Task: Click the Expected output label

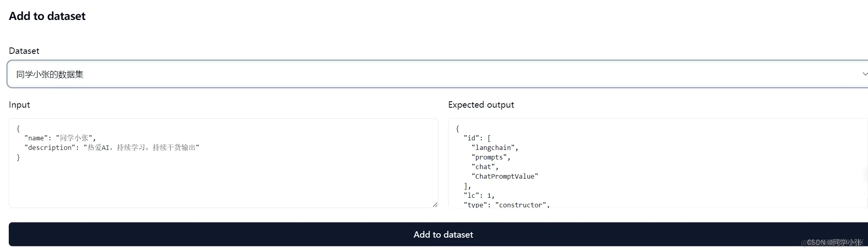Action: coord(481,105)
